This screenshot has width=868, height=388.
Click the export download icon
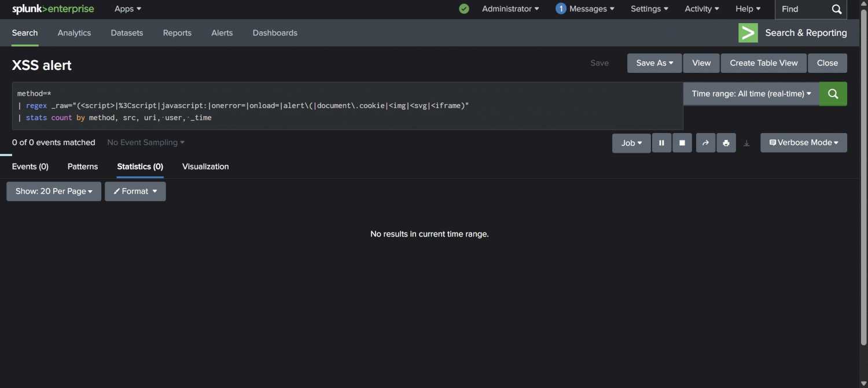746,143
